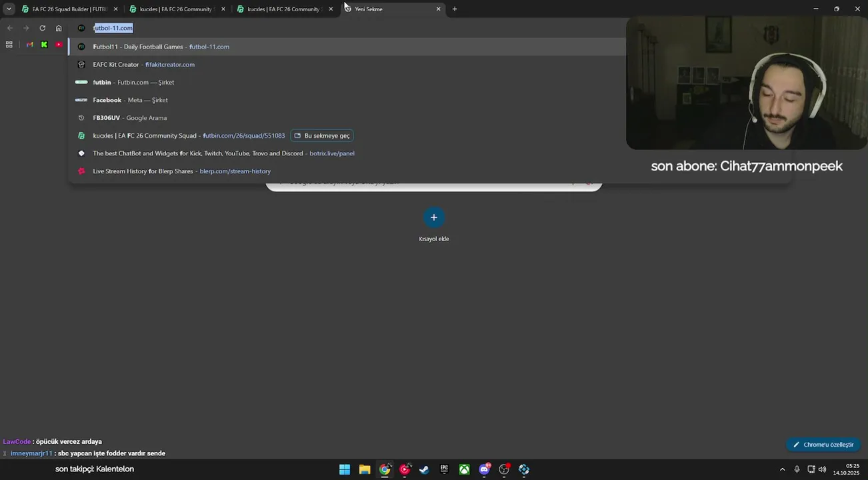Image resolution: width=868 pixels, height=480 pixels.
Task: Open the YouTube bookmark
Action: pos(59,45)
